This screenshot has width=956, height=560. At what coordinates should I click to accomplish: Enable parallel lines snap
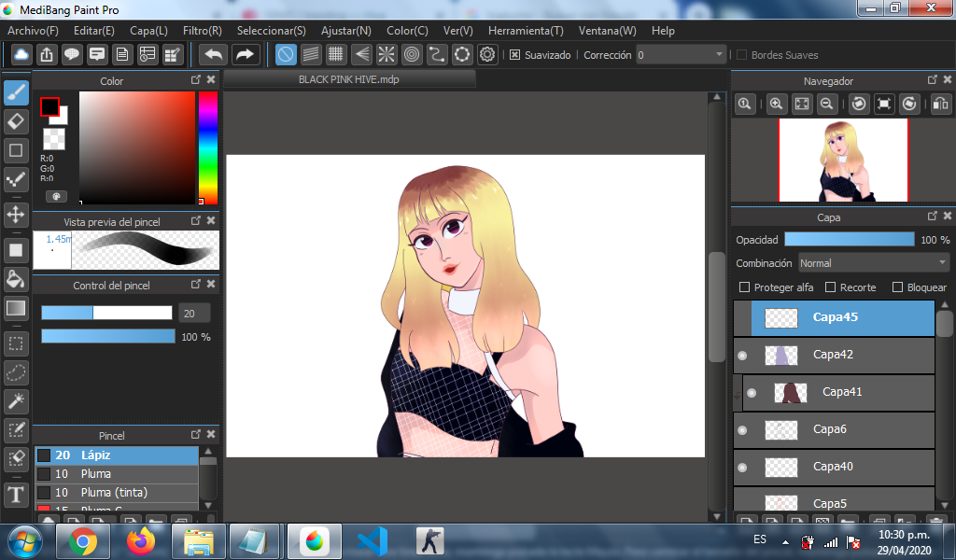coord(311,55)
